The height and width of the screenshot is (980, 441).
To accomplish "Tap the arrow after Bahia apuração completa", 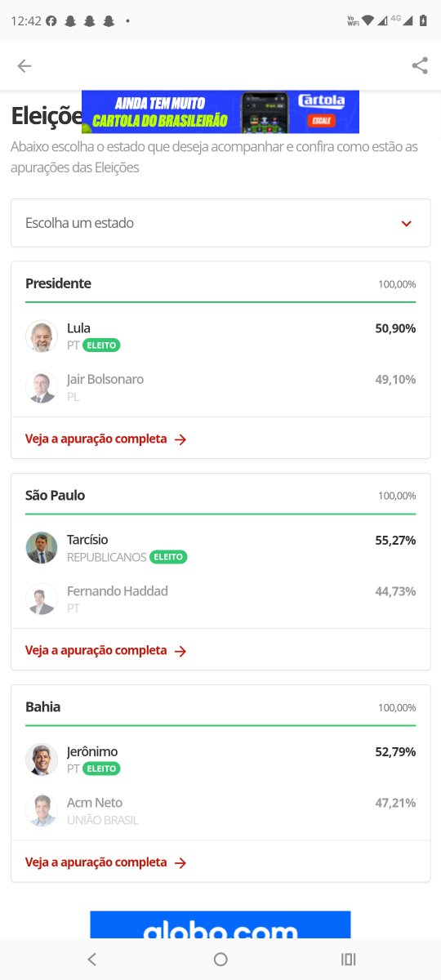I will click(180, 862).
